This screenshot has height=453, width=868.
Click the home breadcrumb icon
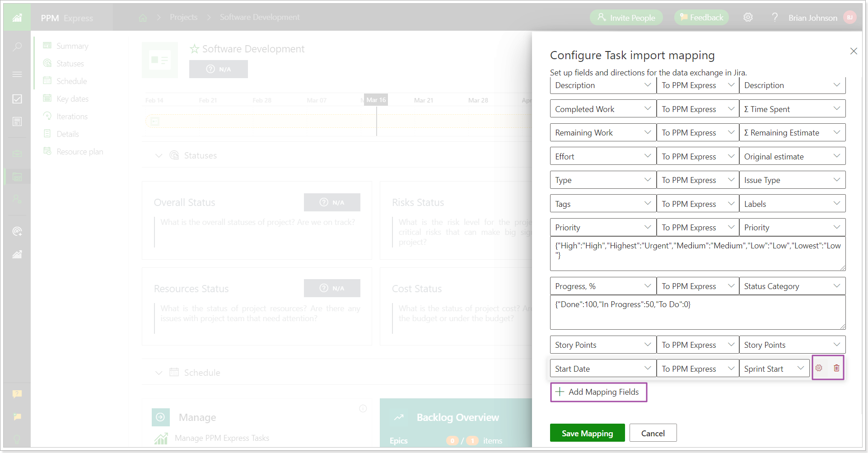[x=143, y=17]
